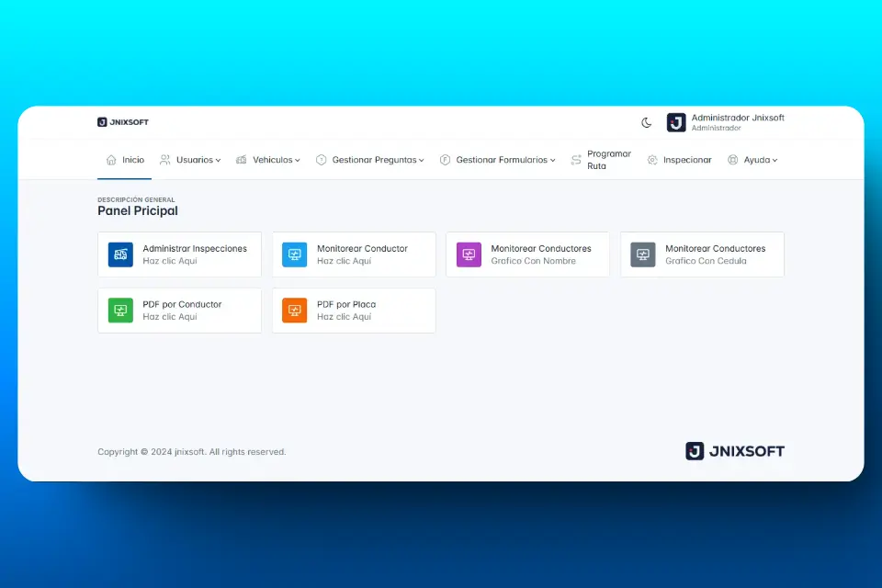Expand the Gestionar Preguntas menu

click(x=370, y=159)
